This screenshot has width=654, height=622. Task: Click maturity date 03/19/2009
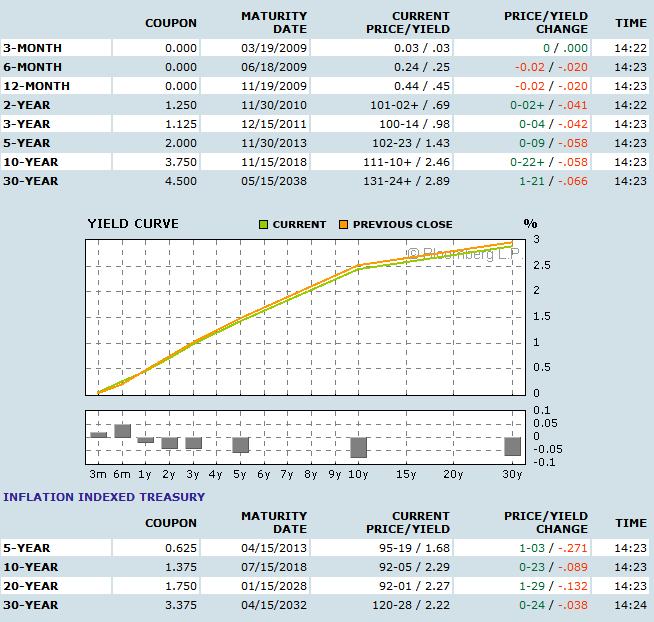click(x=274, y=48)
